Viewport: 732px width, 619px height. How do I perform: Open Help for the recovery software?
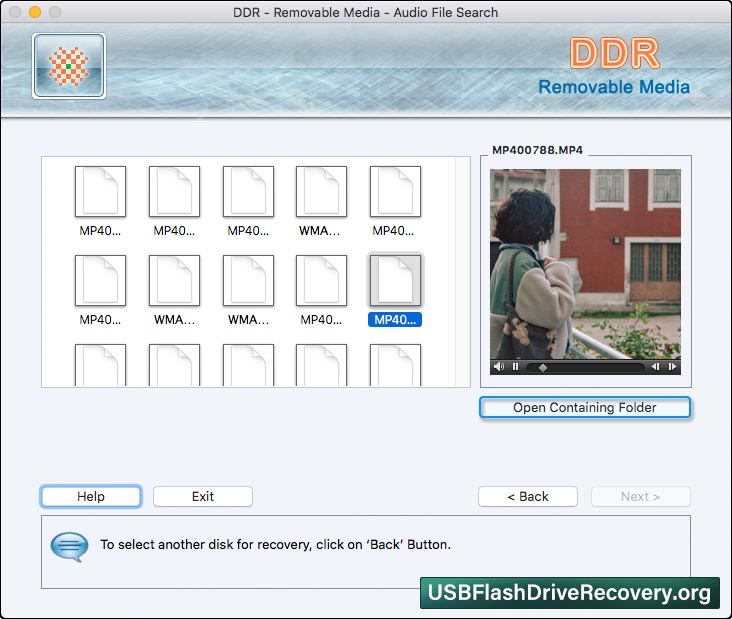tap(91, 496)
